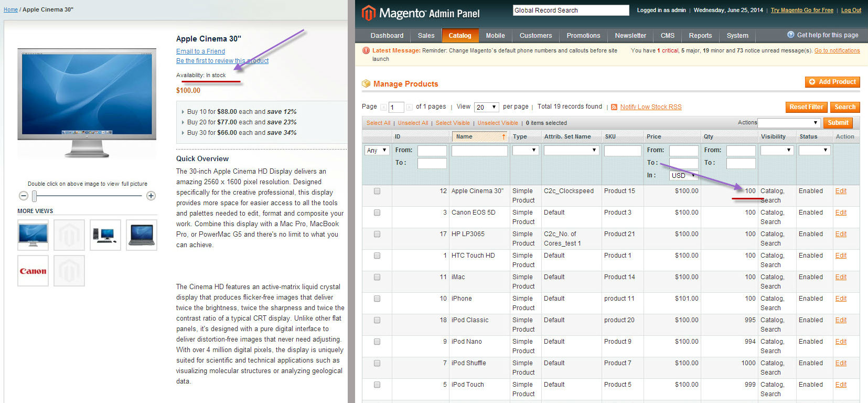
Task: Click the Search button above the grid
Action: [845, 107]
